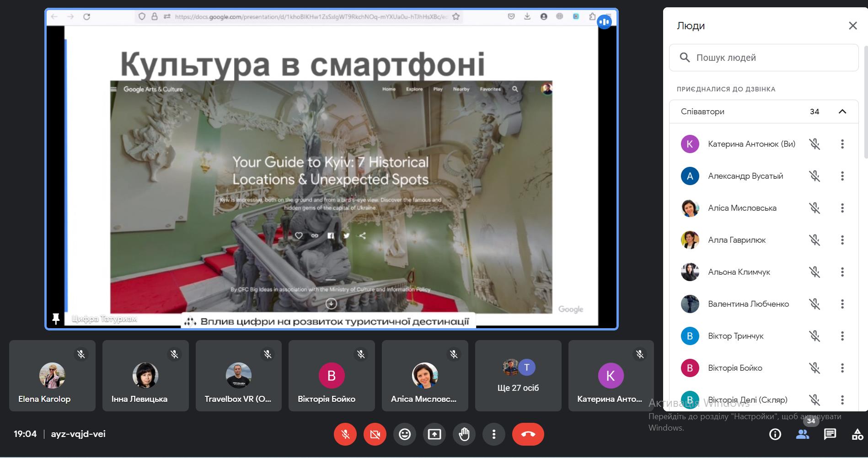The height and width of the screenshot is (458, 868).
Task: Collapse the Співавтори participant list
Action: [x=842, y=112]
